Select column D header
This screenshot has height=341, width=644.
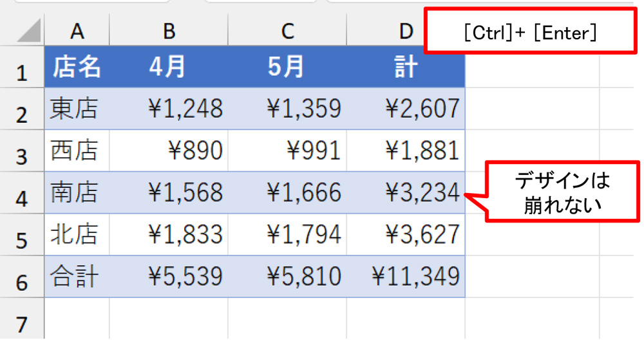pyautogui.click(x=406, y=30)
